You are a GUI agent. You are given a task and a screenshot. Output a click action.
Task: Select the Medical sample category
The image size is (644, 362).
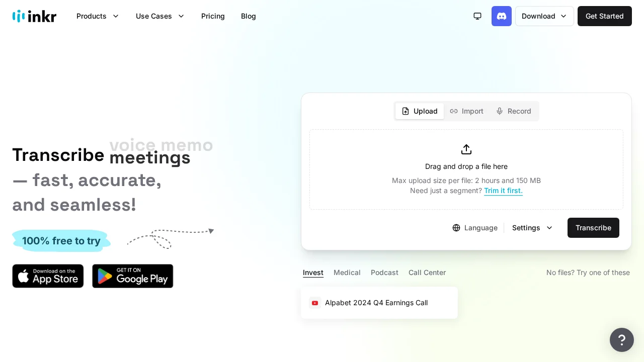tap(347, 273)
